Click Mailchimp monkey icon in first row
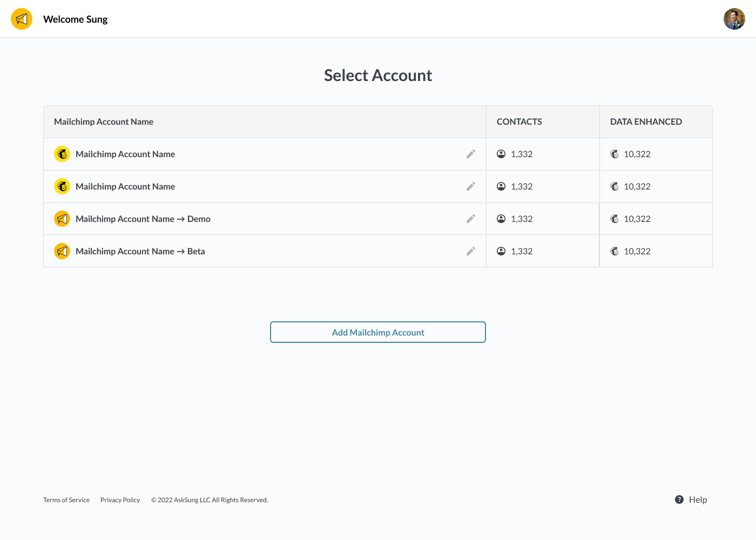Viewport: 756px width, 540px height. [x=62, y=154]
